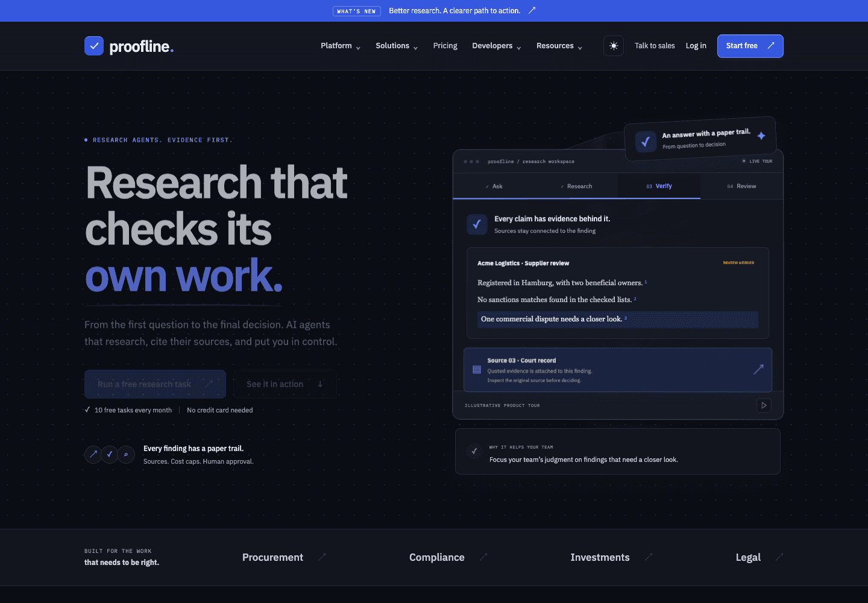Click the "No sanctions matches found" claim

coord(557,300)
